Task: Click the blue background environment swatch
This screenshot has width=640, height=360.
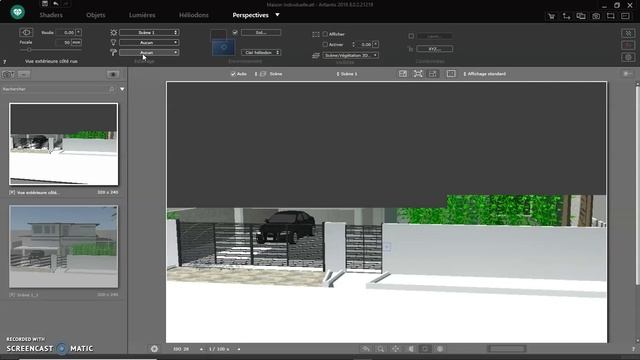Action: [x=224, y=47]
